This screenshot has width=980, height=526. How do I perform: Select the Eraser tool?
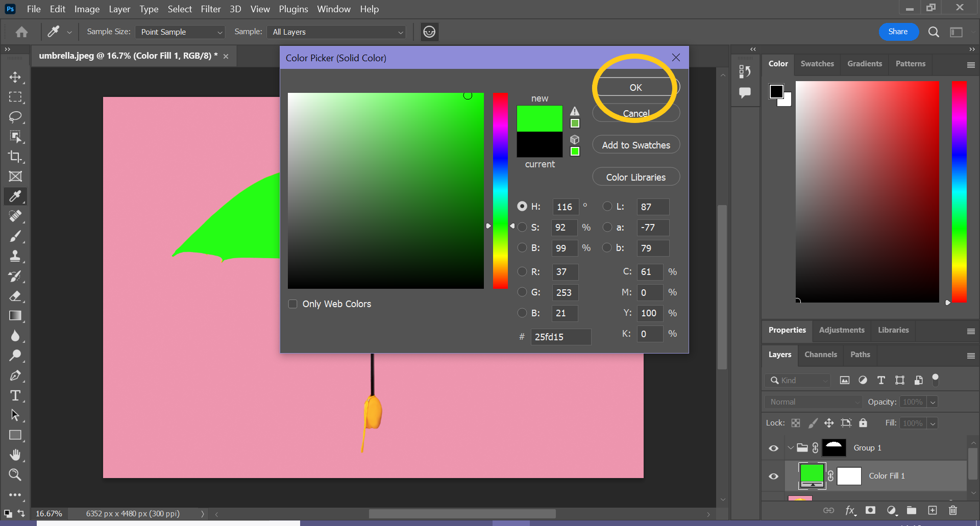[x=15, y=296]
